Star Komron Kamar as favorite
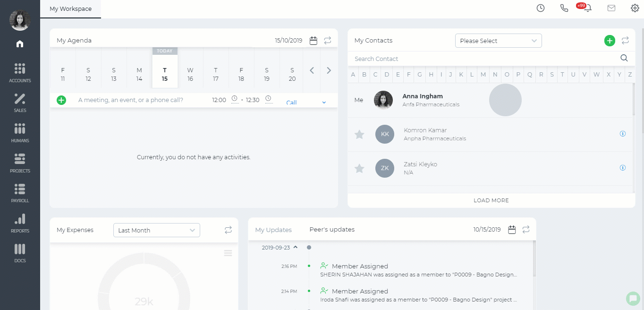 [359, 134]
